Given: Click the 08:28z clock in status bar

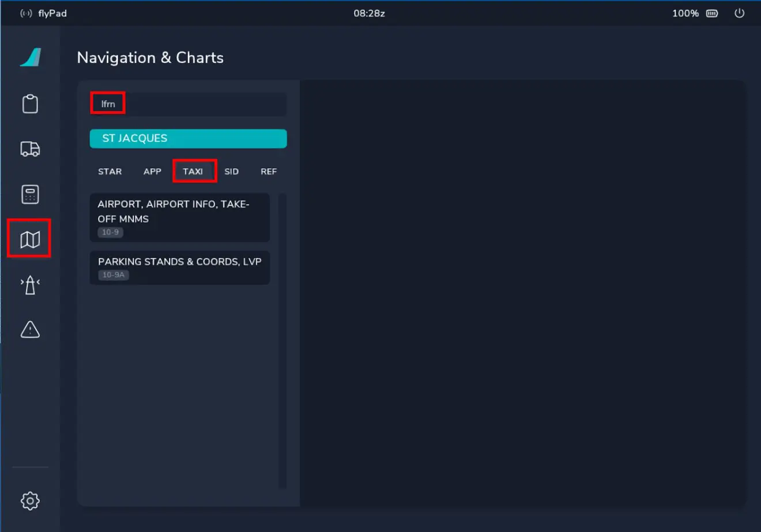Looking at the screenshot, I should coord(369,13).
